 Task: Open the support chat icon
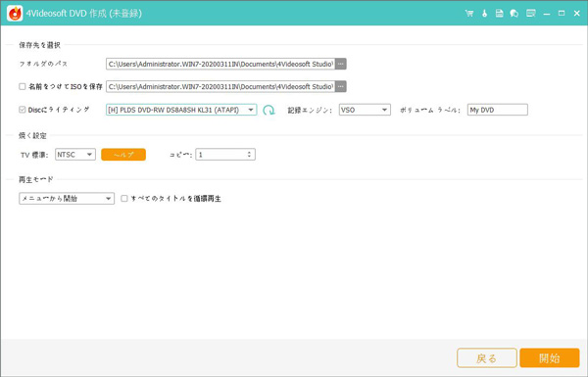(514, 14)
